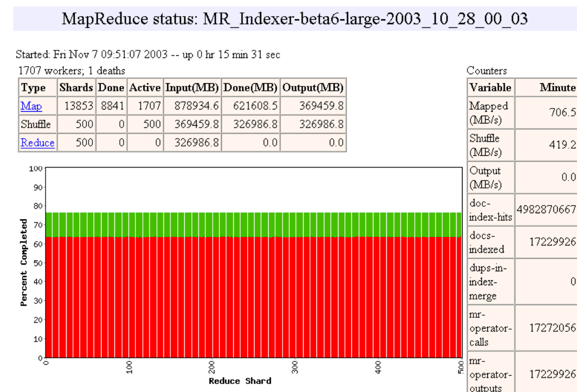Select Map done MB value 621608.5

[x=255, y=106]
